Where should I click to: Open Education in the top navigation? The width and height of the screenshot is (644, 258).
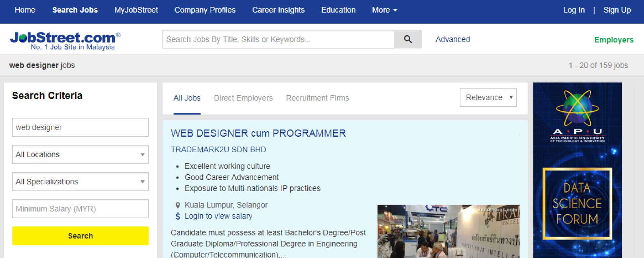coord(338,10)
